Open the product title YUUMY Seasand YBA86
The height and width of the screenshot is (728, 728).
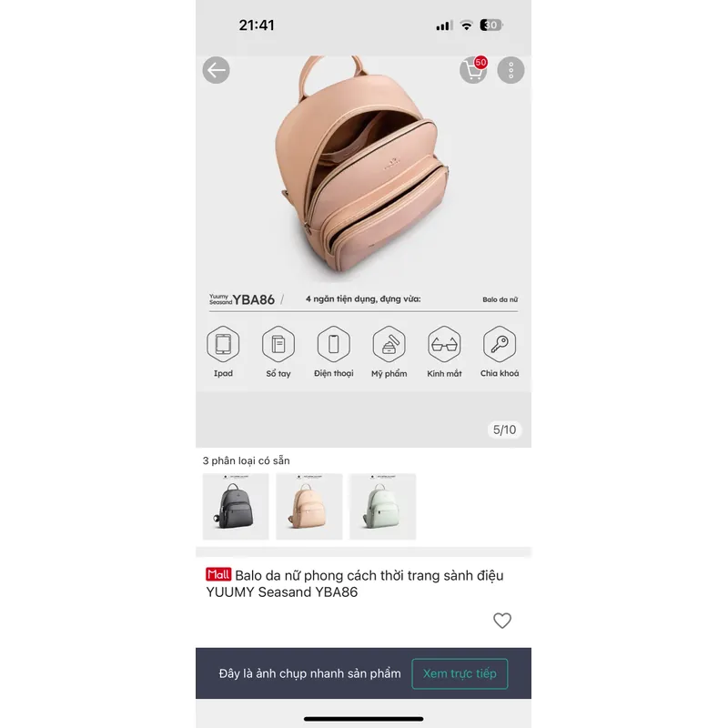click(x=355, y=583)
